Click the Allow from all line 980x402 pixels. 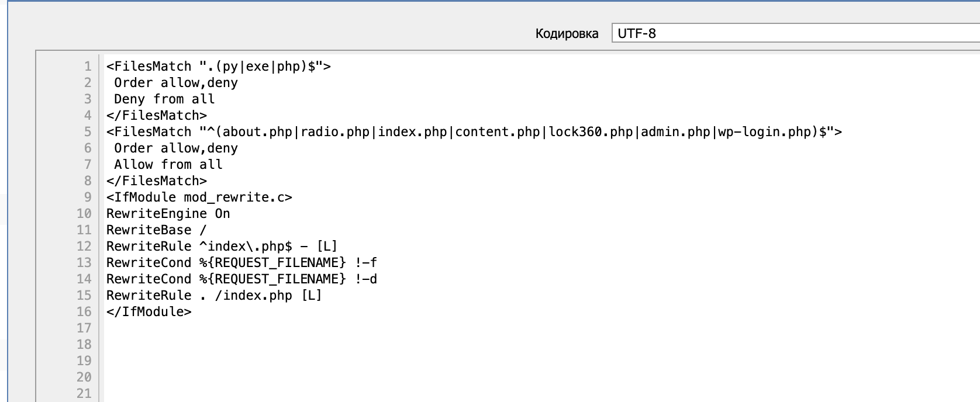tap(164, 164)
